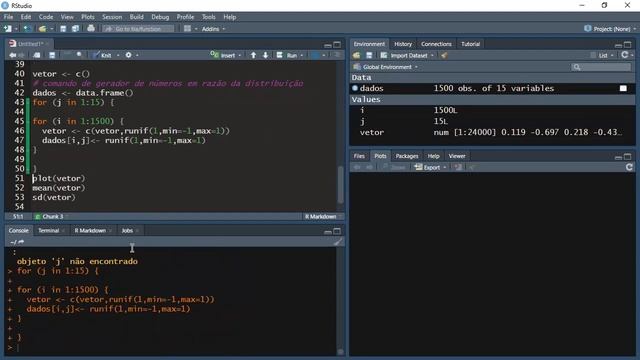Switch to the Packages tab
Screen dimensions: 640x360
407,156
